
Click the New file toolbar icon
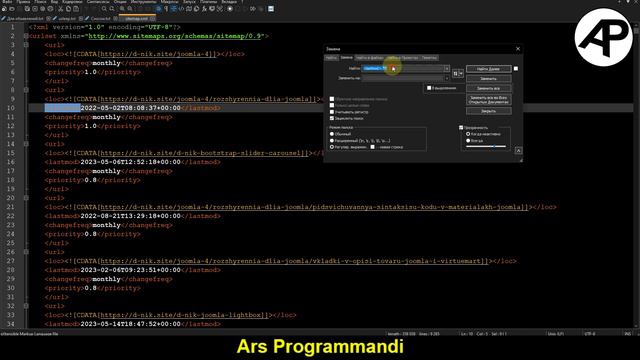tap(4, 9)
